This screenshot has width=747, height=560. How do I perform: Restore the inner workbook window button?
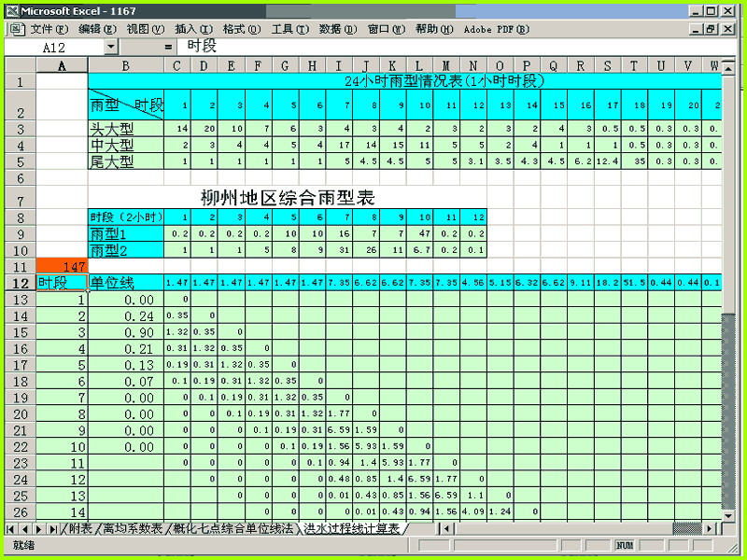click(x=711, y=30)
